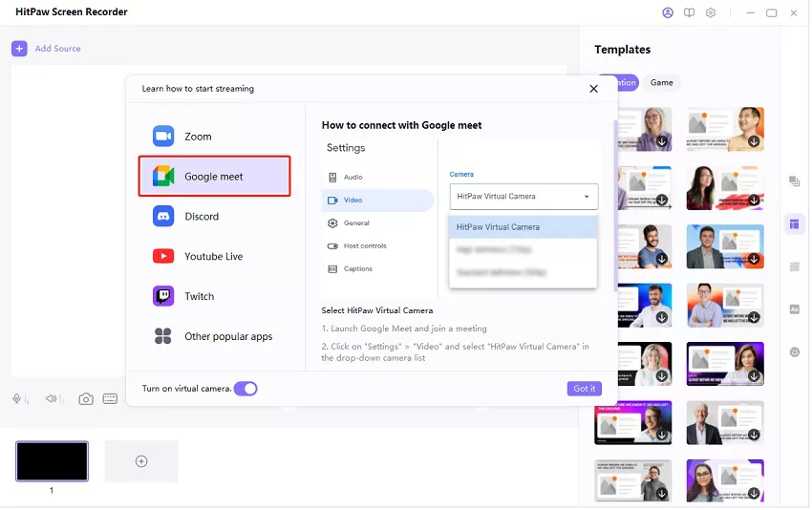The image size is (812, 510).
Task: Click the Twitch purple icon
Action: point(163,296)
